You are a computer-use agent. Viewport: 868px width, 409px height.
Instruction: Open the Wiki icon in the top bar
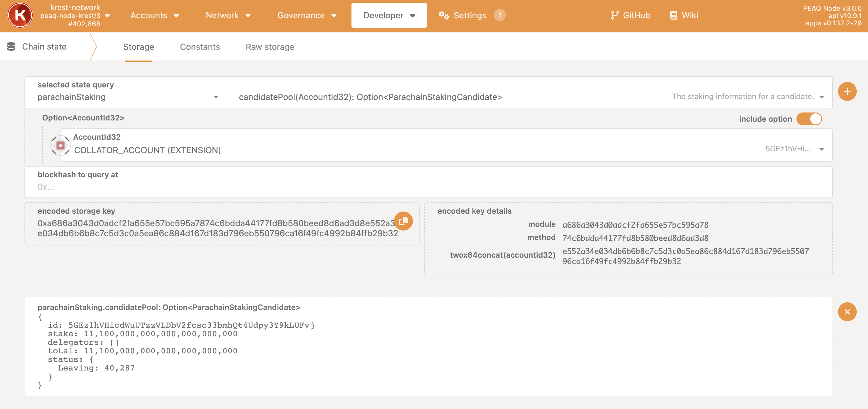tap(673, 15)
